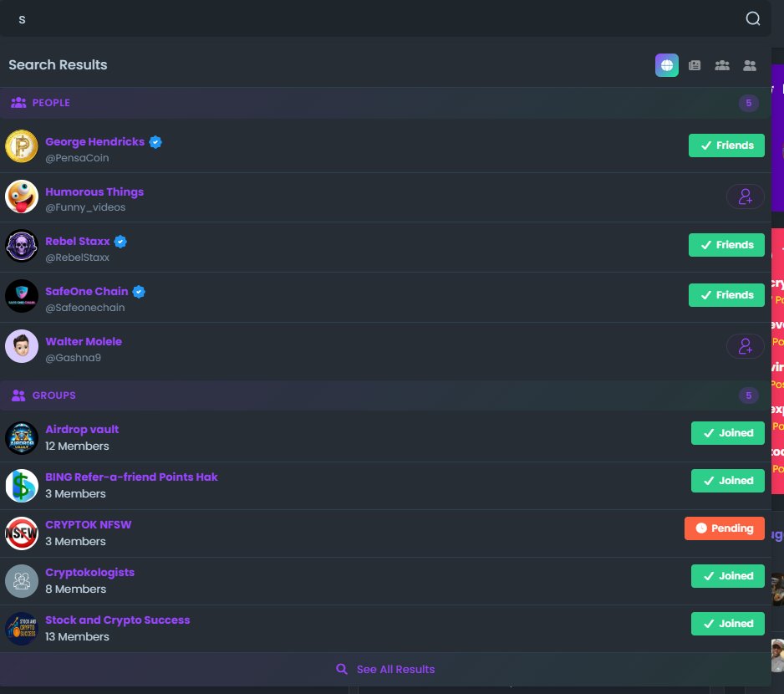784x694 pixels.
Task: Send friend request to Humorous Things
Action: pyautogui.click(x=745, y=196)
